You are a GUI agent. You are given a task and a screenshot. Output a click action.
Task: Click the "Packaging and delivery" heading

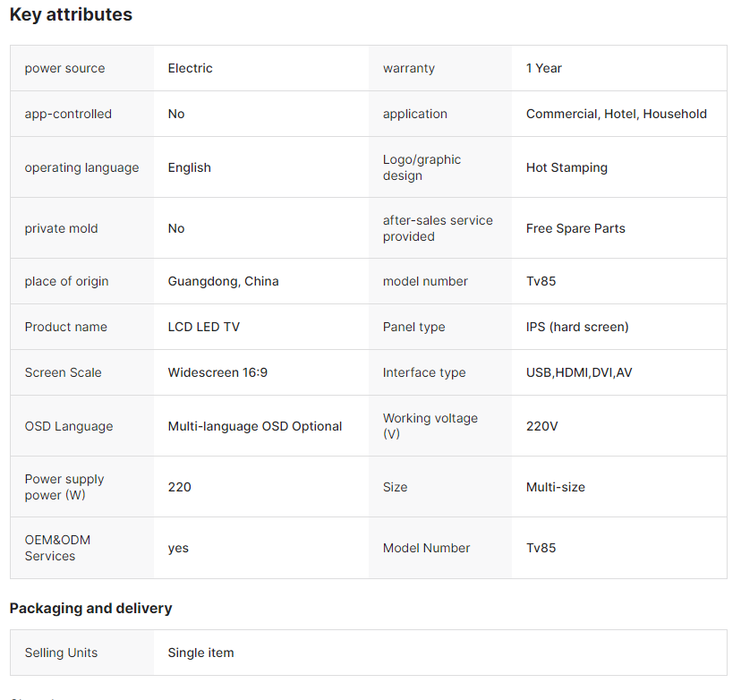click(x=90, y=608)
